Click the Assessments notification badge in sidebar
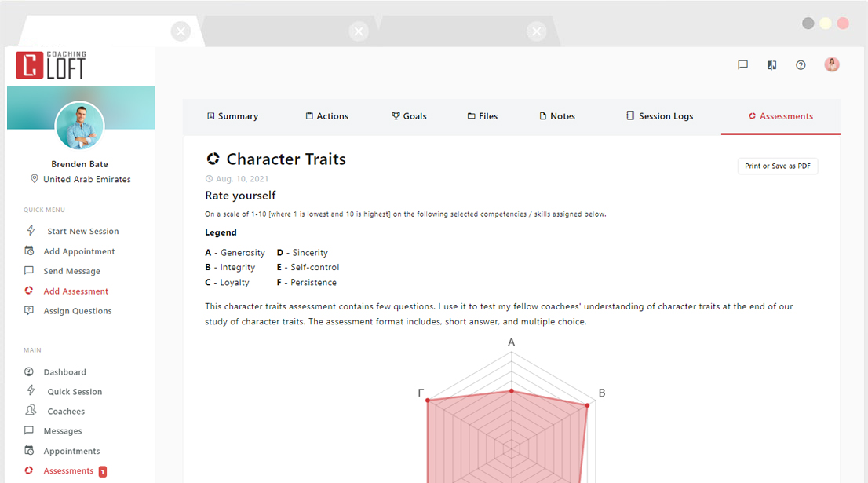 pos(103,472)
